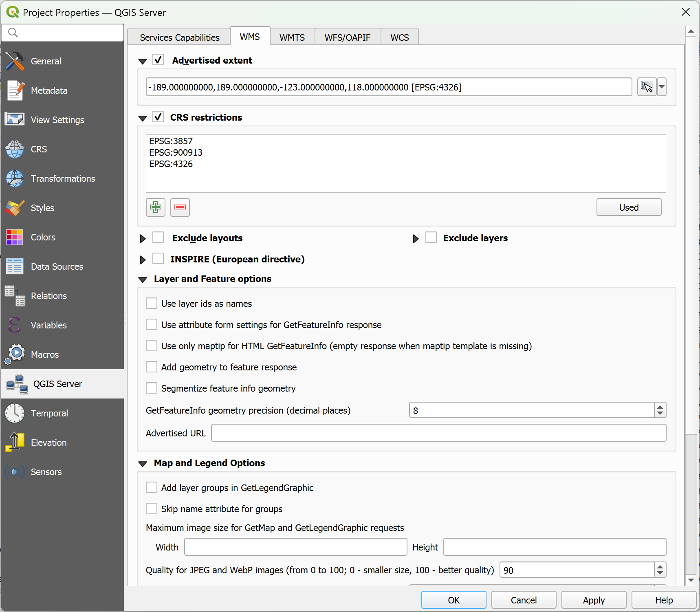Click the scrollbar down arrow
The height and width of the screenshot is (612, 700).
(x=691, y=580)
